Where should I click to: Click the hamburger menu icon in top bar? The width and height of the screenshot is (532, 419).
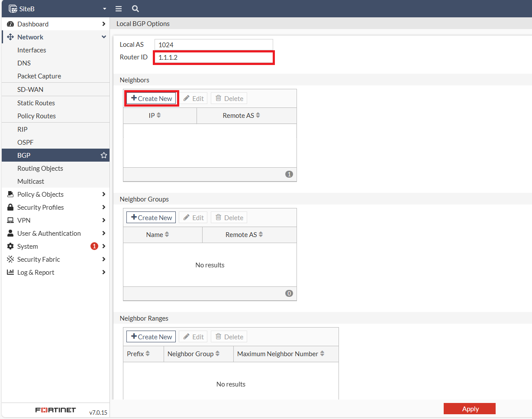(119, 9)
